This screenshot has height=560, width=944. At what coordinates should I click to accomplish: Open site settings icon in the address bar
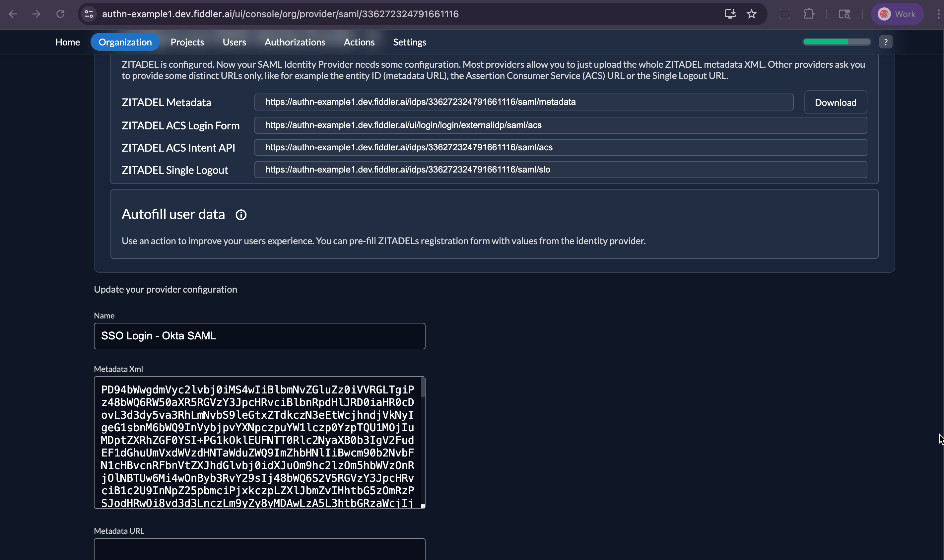coord(89,14)
